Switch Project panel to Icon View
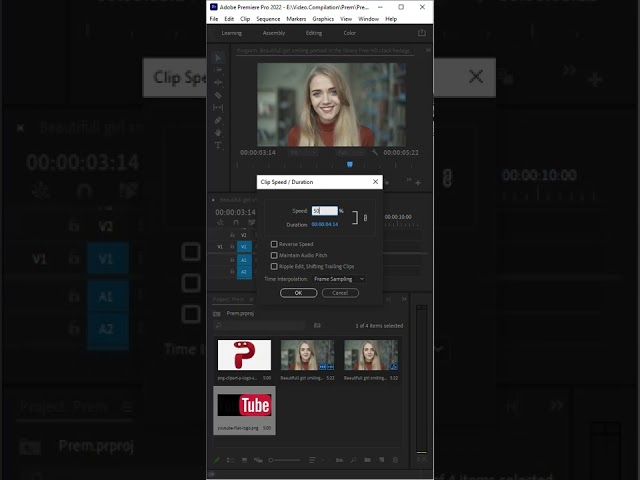Viewport: 640px width, 480px height. 244,460
